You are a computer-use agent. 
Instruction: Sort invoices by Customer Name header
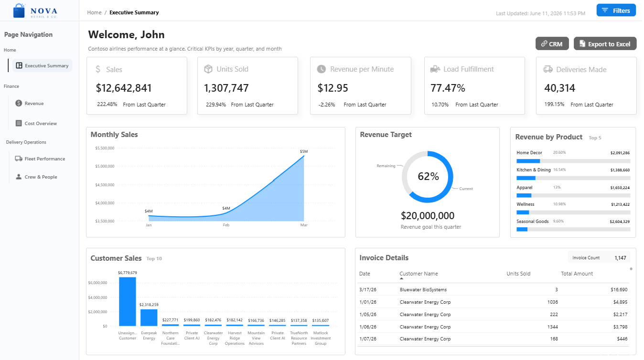[x=419, y=274]
